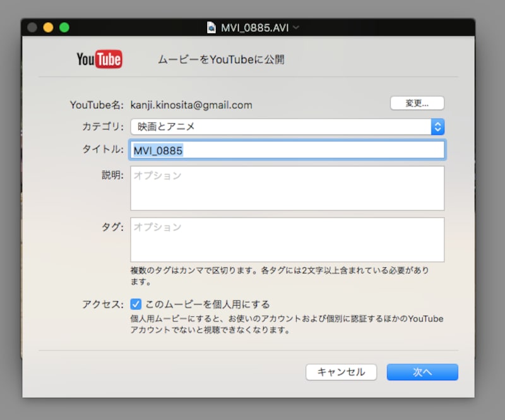Click inside the 説明 description box
Screen dimensions: 505x420
287,188
